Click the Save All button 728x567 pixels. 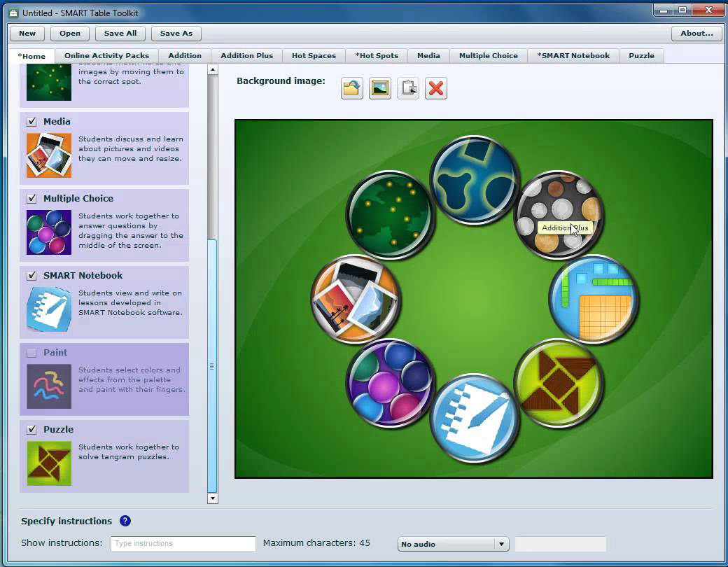click(120, 34)
